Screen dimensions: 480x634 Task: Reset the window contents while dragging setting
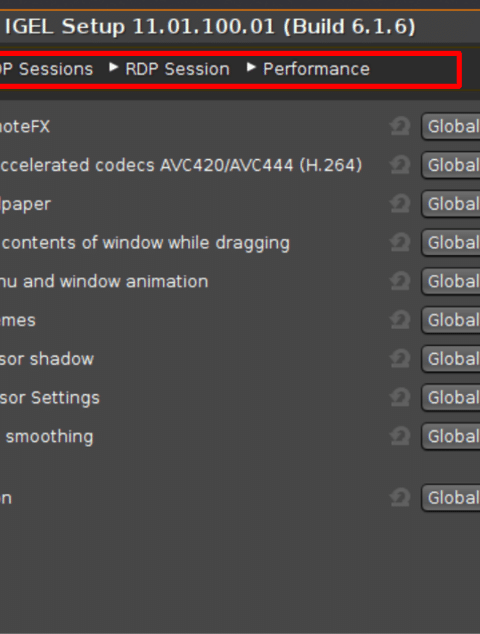point(400,243)
